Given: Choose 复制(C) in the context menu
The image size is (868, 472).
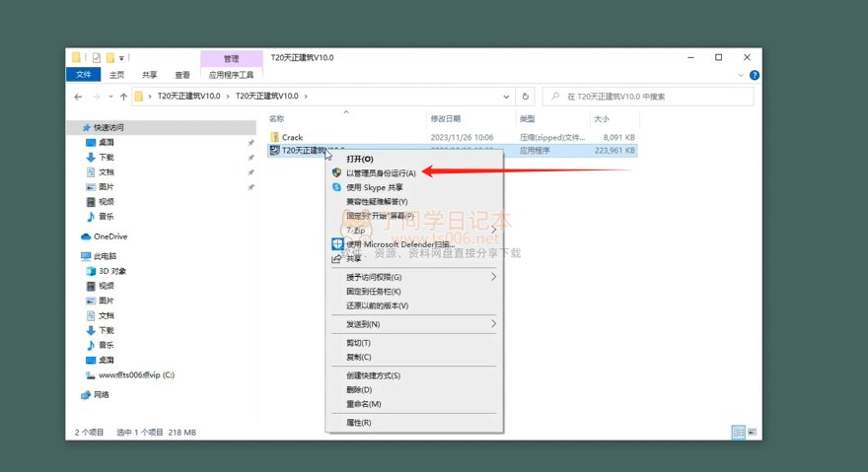Looking at the screenshot, I should point(414,358).
